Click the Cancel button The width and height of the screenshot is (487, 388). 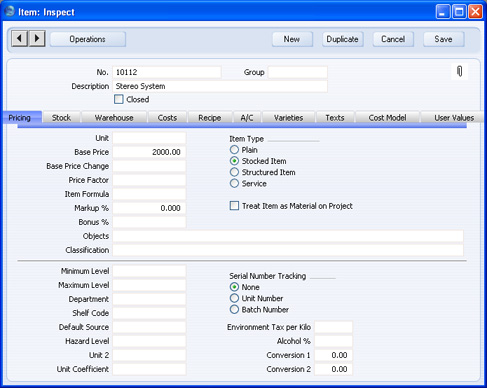393,39
